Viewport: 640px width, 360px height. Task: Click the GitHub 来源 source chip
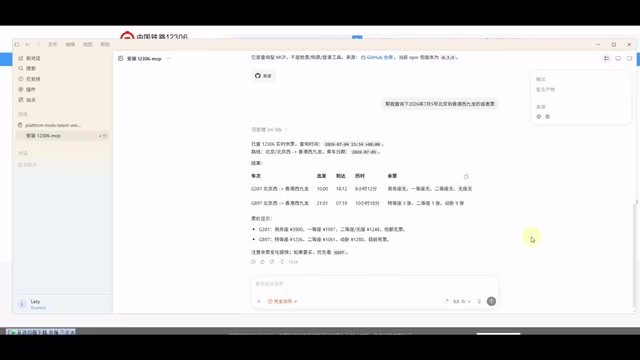click(263, 76)
